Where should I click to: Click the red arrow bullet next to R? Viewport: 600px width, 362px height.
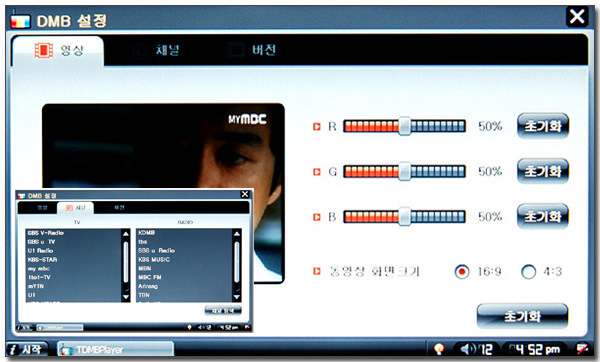coord(316,126)
